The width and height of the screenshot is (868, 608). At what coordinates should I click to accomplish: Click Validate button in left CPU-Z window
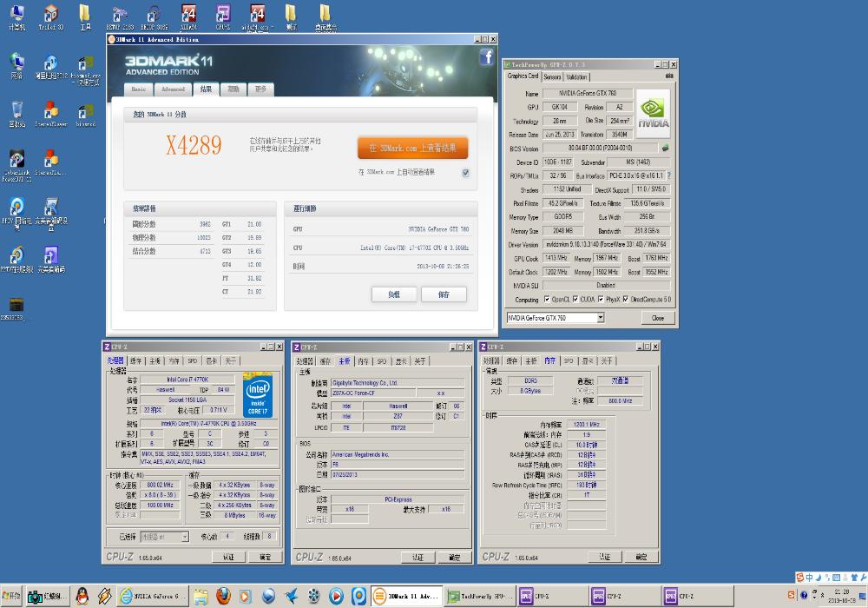[228, 557]
